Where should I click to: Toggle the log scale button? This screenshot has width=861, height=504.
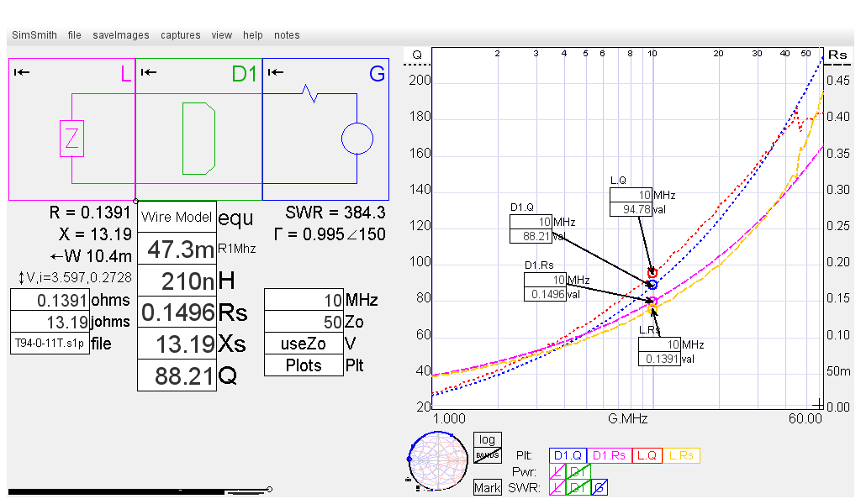tap(487, 440)
